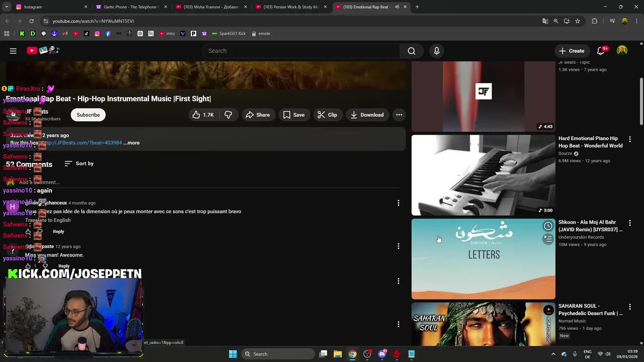Screen dimensions: 644x362
Task: Open Hard Emotional Piano Hip Hop Beat video
Action: coord(590,142)
